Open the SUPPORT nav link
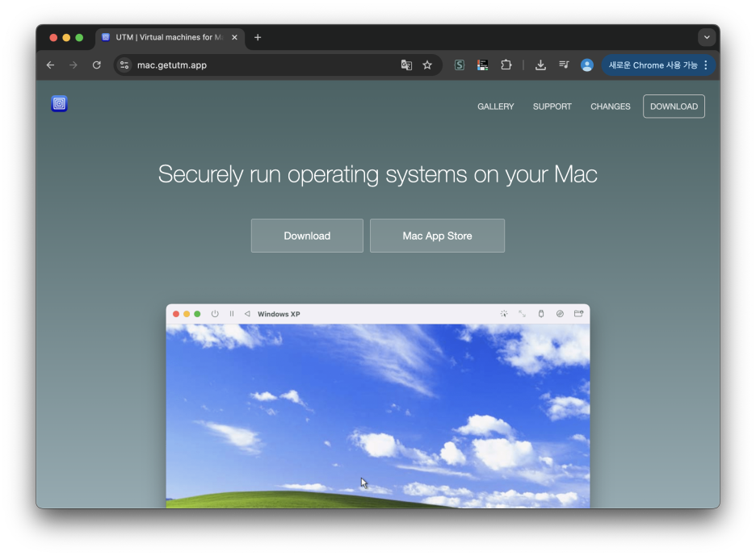This screenshot has height=556, width=756. pyautogui.click(x=552, y=107)
